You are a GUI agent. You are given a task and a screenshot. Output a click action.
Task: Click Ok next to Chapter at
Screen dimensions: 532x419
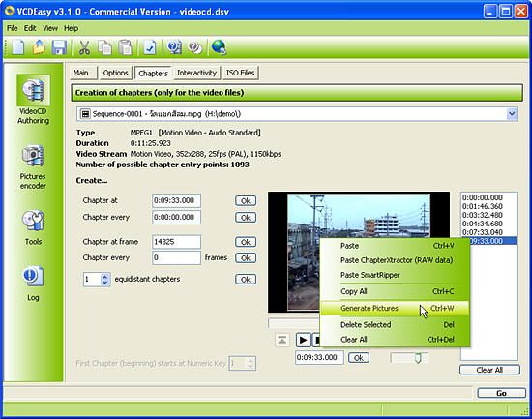click(246, 200)
